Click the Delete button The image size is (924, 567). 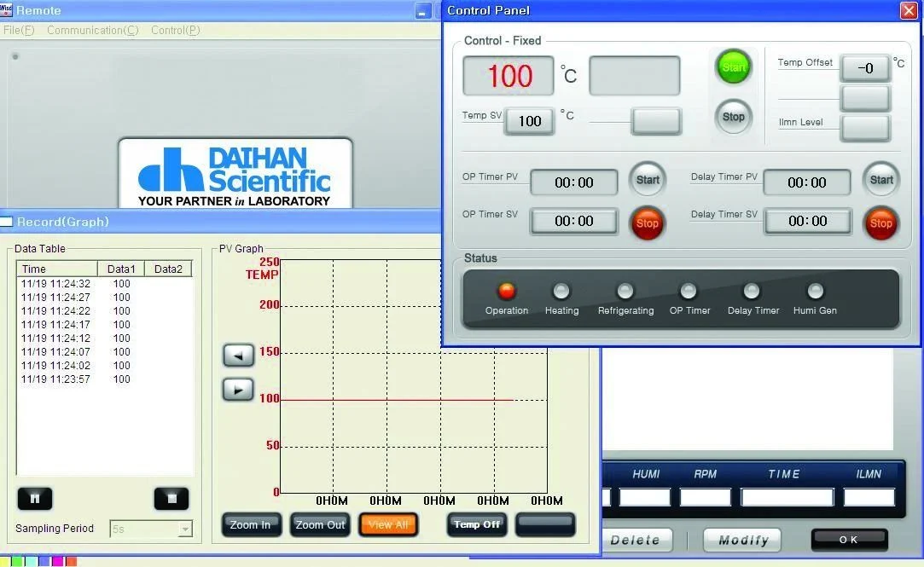point(636,540)
